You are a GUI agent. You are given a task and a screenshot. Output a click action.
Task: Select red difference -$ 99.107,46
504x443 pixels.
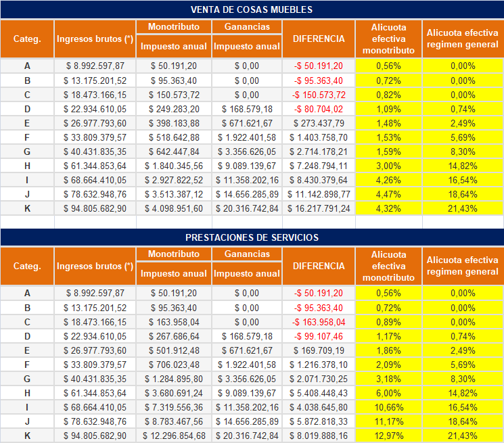coord(319,336)
